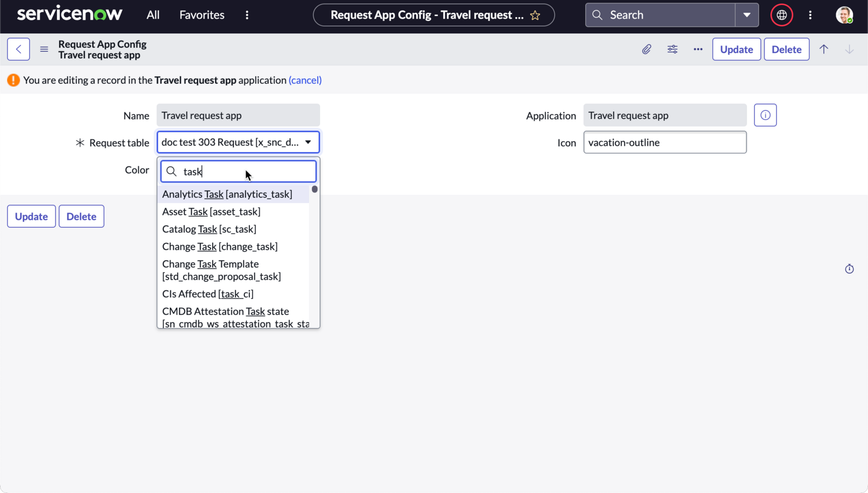The width and height of the screenshot is (868, 493).
Task: Expand the search options dropdown arrow
Action: coord(747,15)
